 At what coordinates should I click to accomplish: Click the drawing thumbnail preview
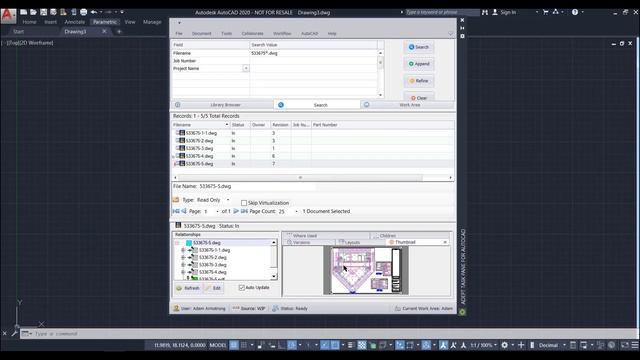pyautogui.click(x=366, y=270)
